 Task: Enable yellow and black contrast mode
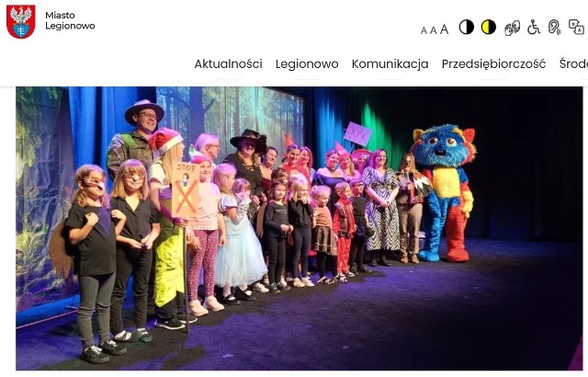(x=489, y=27)
